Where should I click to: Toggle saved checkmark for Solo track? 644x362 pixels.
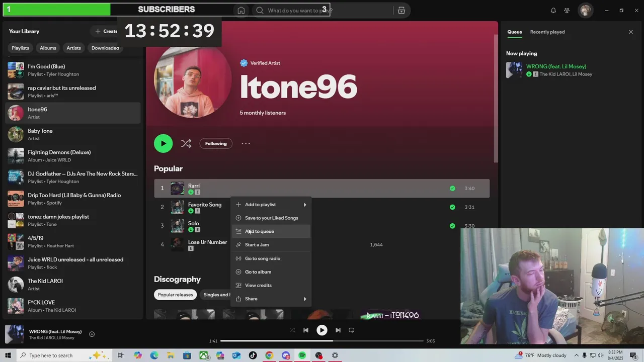[452, 226]
